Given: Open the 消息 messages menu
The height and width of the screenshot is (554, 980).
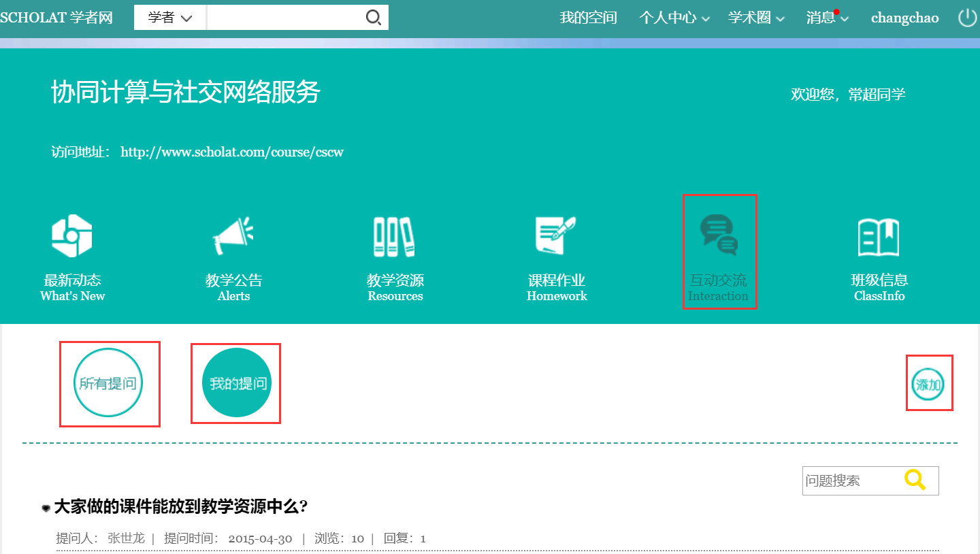Looking at the screenshot, I should (x=826, y=18).
